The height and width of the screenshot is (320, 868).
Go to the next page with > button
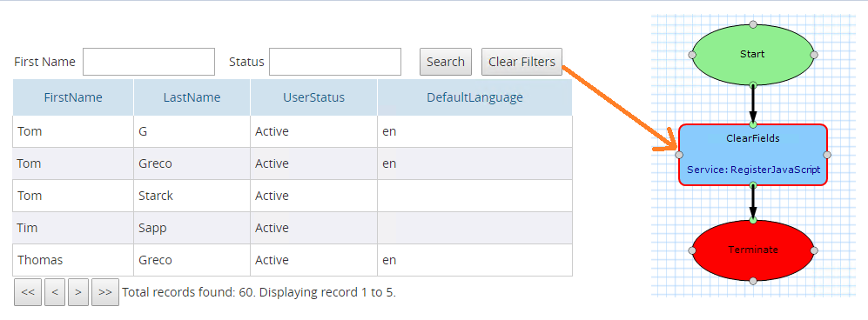click(78, 292)
